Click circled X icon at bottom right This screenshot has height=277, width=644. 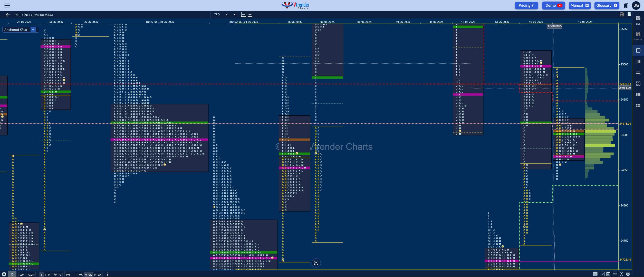pos(628,274)
